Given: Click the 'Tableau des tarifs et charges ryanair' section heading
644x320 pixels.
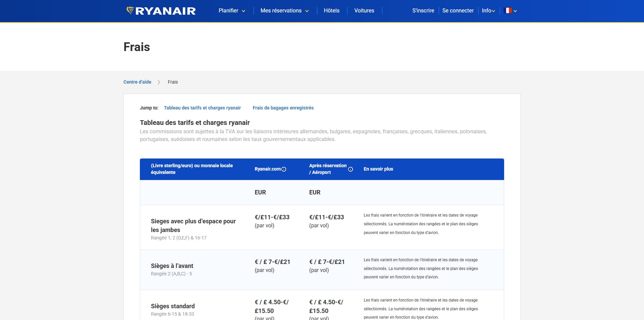Looking at the screenshot, I should [195, 123].
